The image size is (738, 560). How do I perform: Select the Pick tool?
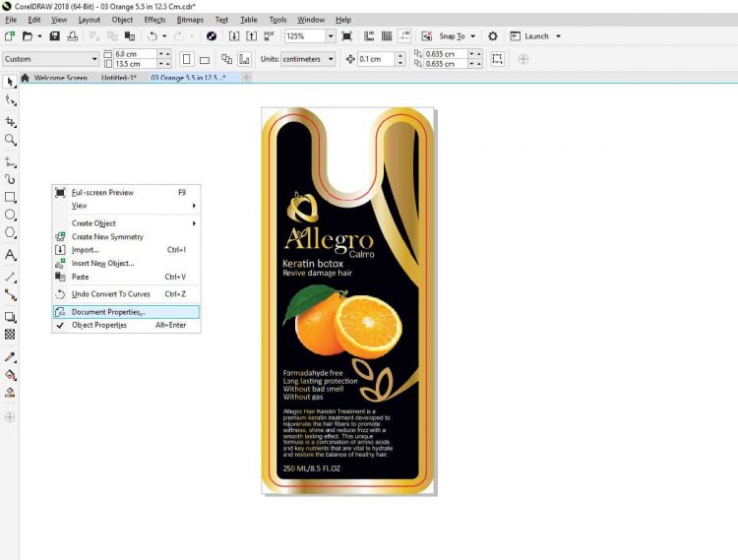coord(10,82)
